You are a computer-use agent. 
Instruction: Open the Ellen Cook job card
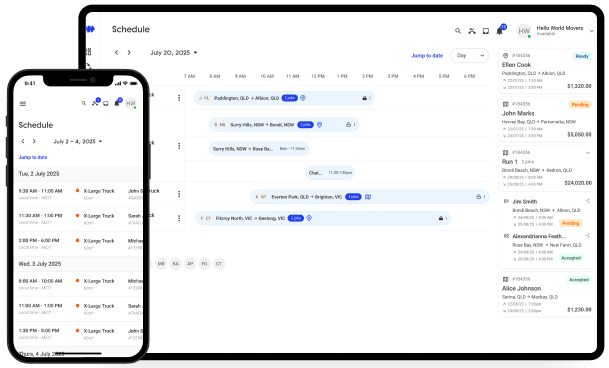coord(546,71)
